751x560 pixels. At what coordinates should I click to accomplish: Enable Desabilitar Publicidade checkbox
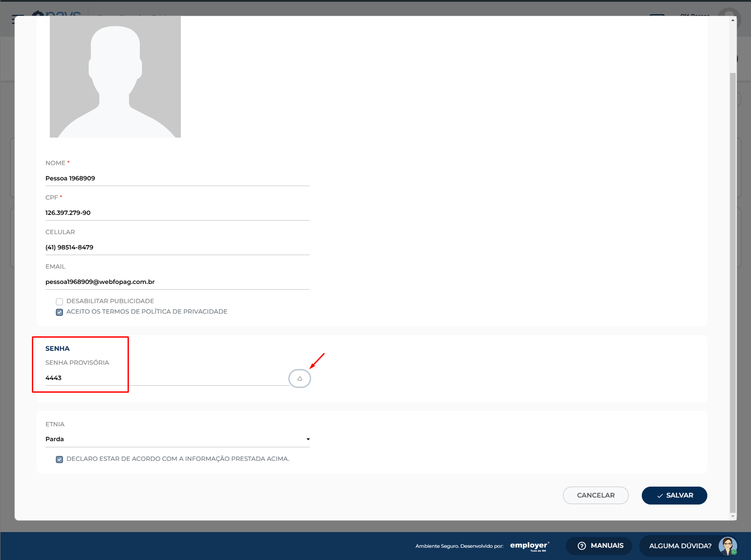pos(59,301)
